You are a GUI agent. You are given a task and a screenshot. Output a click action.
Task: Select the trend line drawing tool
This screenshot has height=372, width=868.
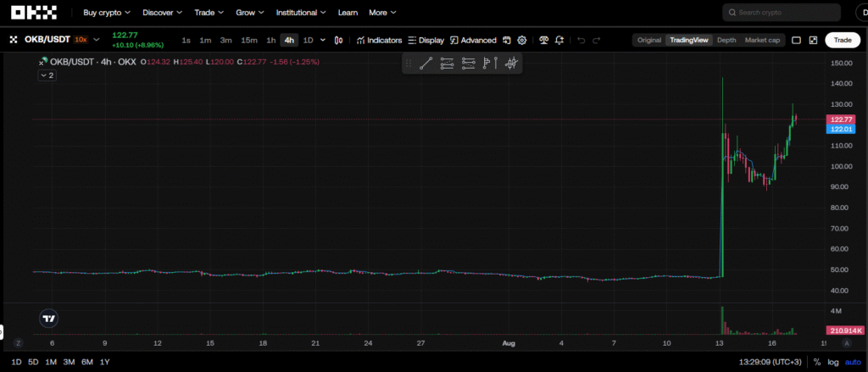point(426,63)
